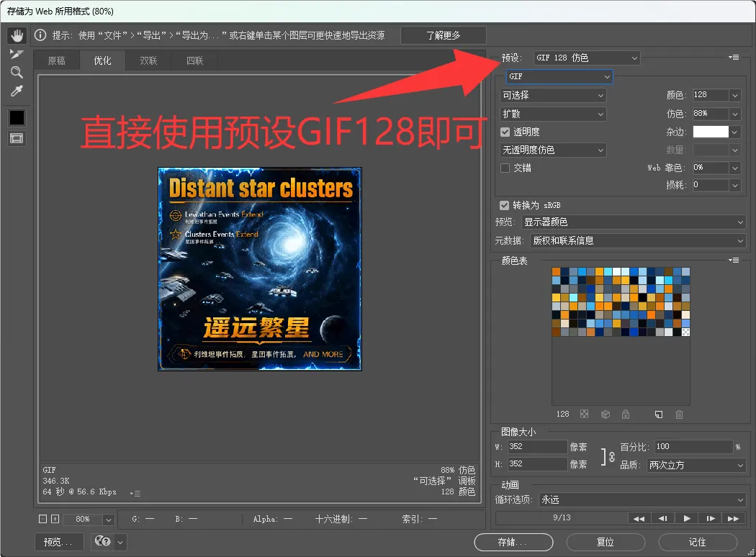The image size is (756, 557).
Task: Open the 扩散 dither method dropdown
Action: pos(553,114)
